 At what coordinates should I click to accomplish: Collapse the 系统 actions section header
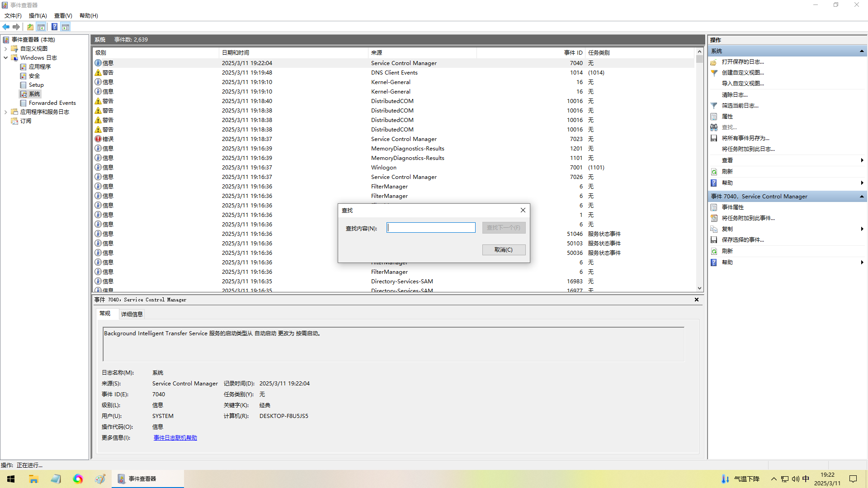[x=861, y=51]
